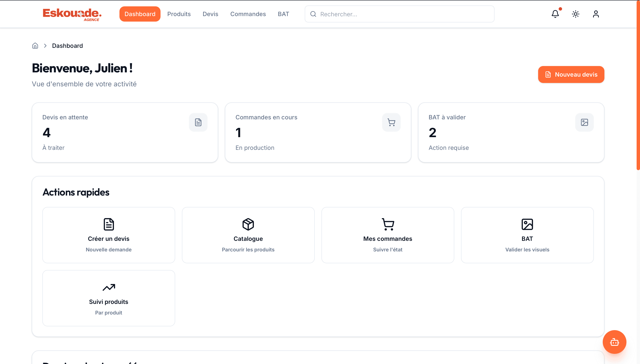The width and height of the screenshot is (640, 364).
Task: Open notifications via the bell icon
Action: tap(555, 14)
